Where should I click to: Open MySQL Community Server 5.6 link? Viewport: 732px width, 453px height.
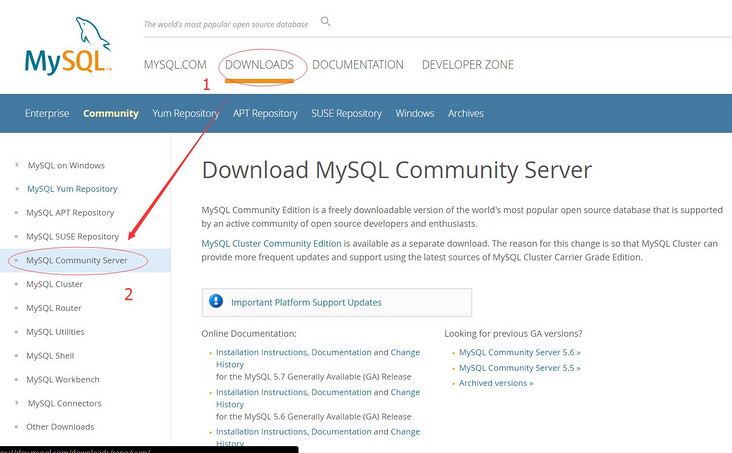pyautogui.click(x=520, y=352)
